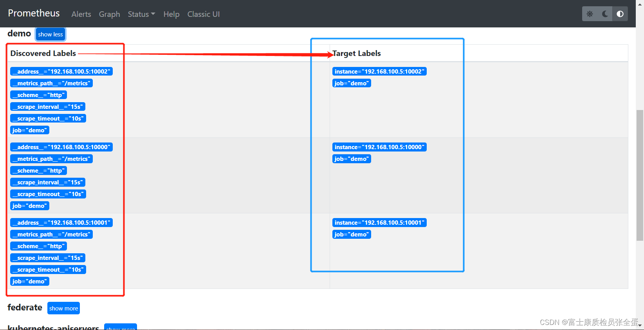Click instance="192.168.100.5:10000" target label
The width and height of the screenshot is (644, 330).
click(x=379, y=147)
